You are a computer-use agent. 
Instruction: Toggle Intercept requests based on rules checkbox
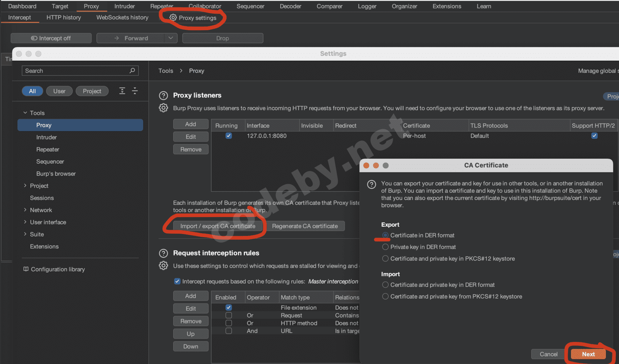177,281
